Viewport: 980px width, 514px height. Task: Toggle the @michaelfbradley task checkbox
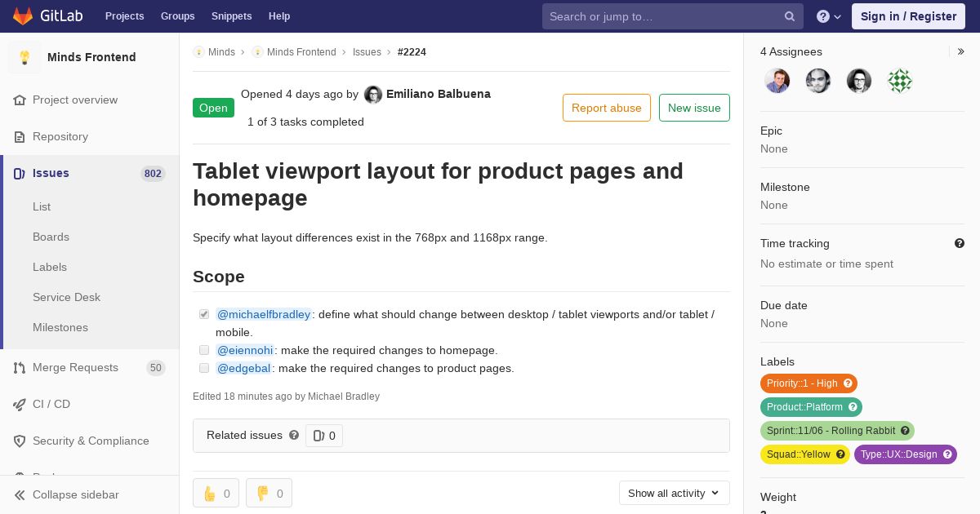(204, 314)
